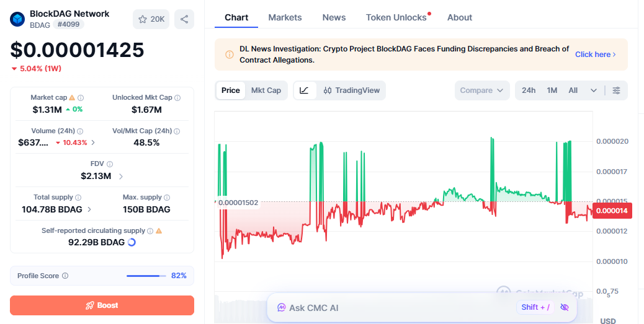Expand Volume (24h) details chevron

[93, 142]
